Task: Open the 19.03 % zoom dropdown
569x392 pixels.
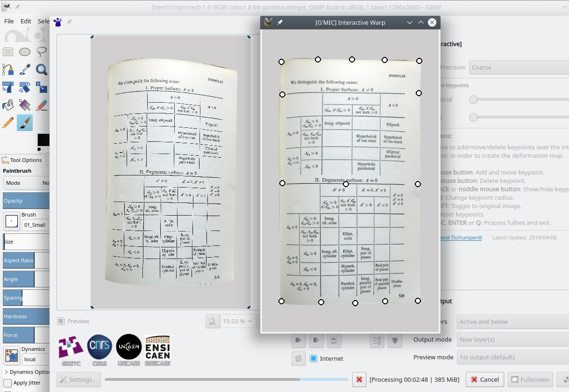Action: [x=238, y=321]
